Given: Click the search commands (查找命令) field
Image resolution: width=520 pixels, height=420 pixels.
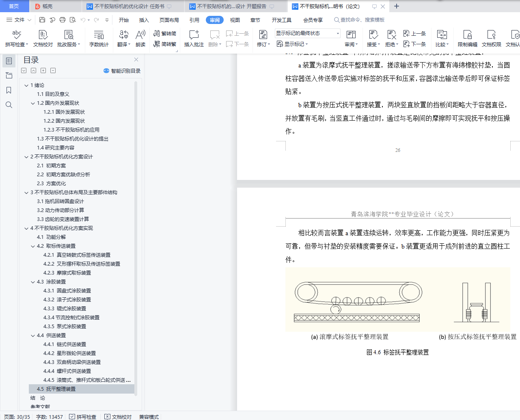Looking at the screenshot, I should [x=359, y=20].
